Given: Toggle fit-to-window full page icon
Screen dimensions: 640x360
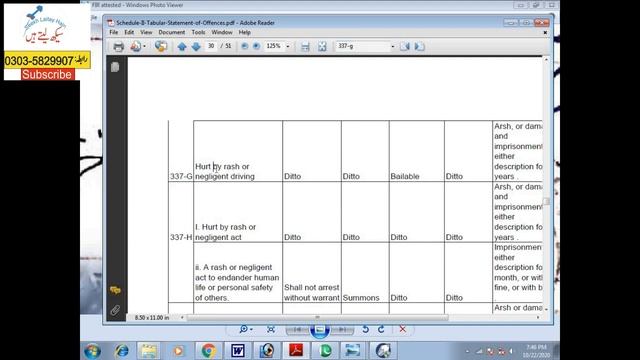Looking at the screenshot, I should point(322,47).
